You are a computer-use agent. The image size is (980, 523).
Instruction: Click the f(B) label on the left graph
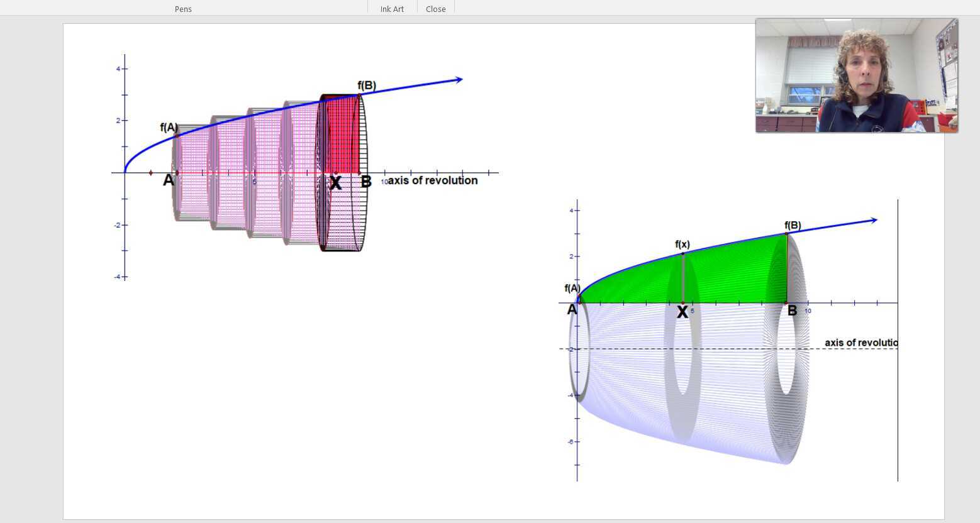pyautogui.click(x=367, y=85)
